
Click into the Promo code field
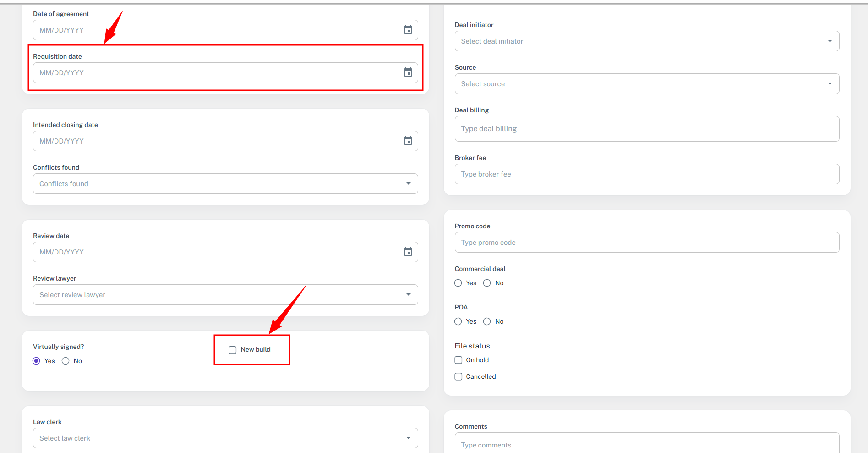click(x=646, y=243)
